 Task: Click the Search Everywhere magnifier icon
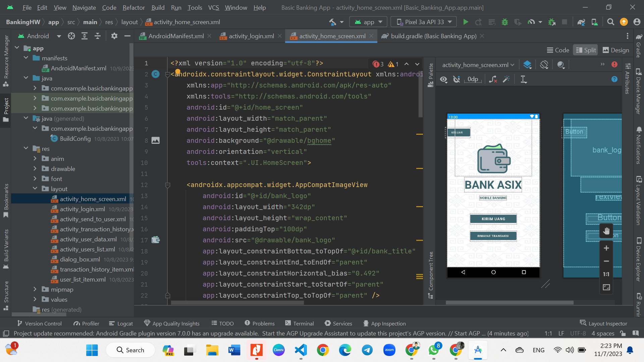coord(611,22)
